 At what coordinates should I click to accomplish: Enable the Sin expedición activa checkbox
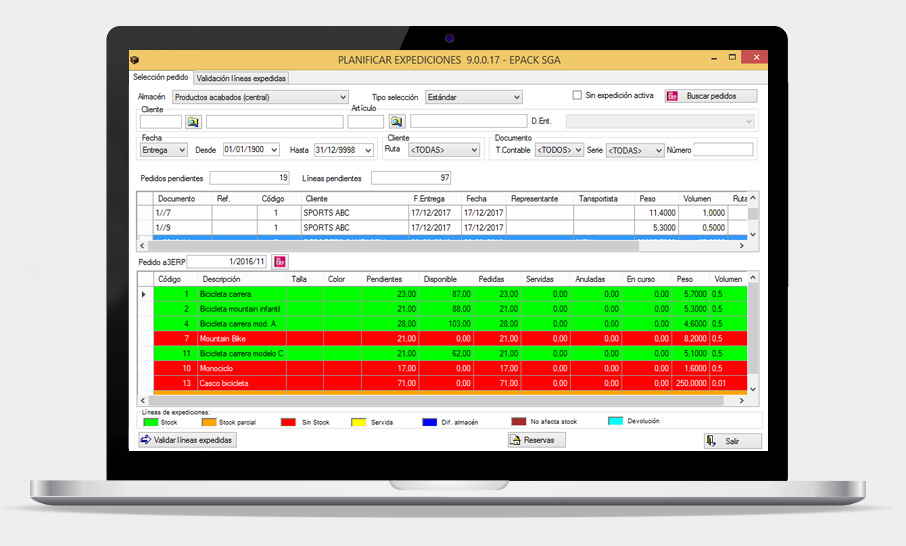(577, 96)
